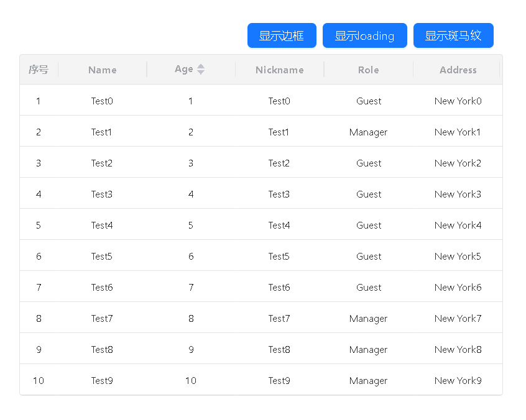Image resolution: width=526 pixels, height=420 pixels.
Task: Click the descending sort arrow on Age
Action: click(x=201, y=73)
